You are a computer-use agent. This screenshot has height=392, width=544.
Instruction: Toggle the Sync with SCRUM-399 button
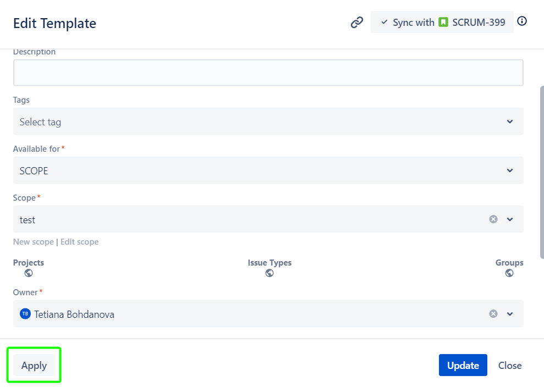tap(442, 23)
